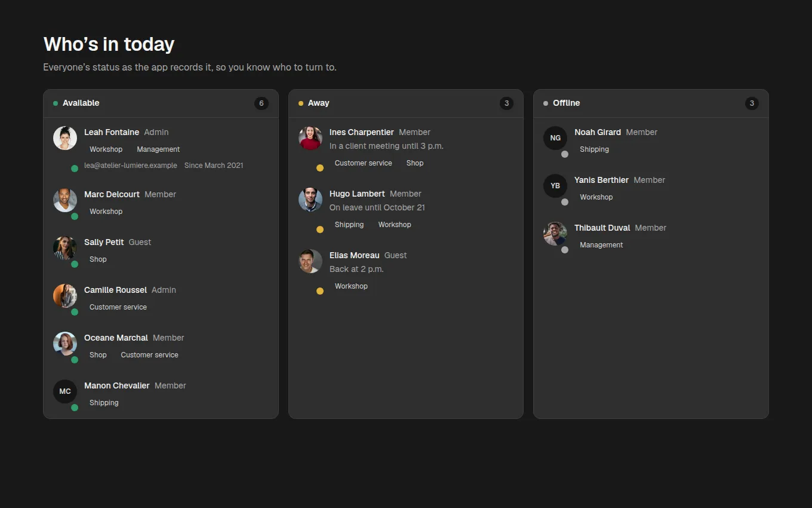This screenshot has height=508, width=812.
Task: Select the YB initials avatar
Action: (555, 186)
